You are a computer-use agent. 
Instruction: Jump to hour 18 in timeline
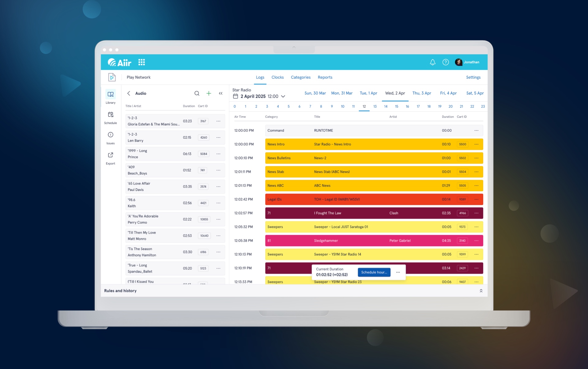click(x=429, y=107)
